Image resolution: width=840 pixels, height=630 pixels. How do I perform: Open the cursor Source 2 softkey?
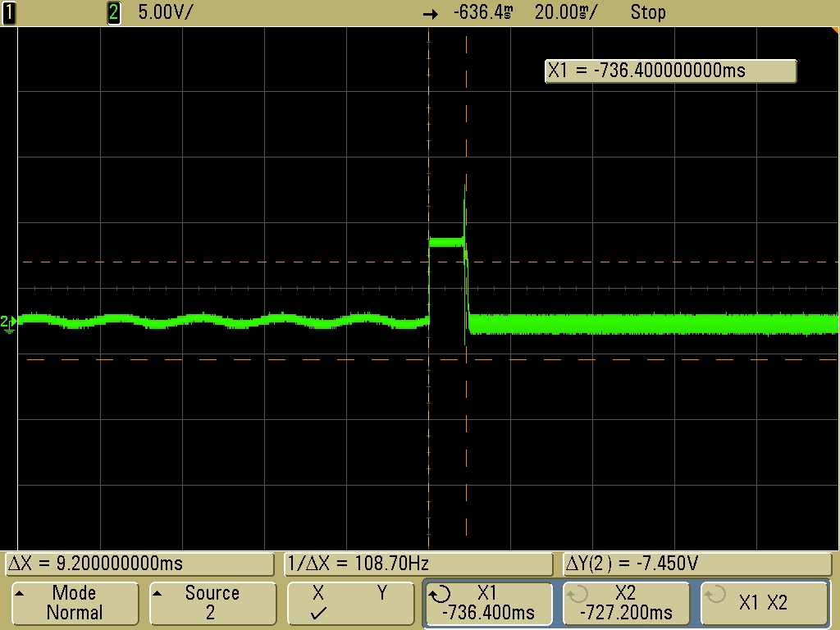pos(212,603)
